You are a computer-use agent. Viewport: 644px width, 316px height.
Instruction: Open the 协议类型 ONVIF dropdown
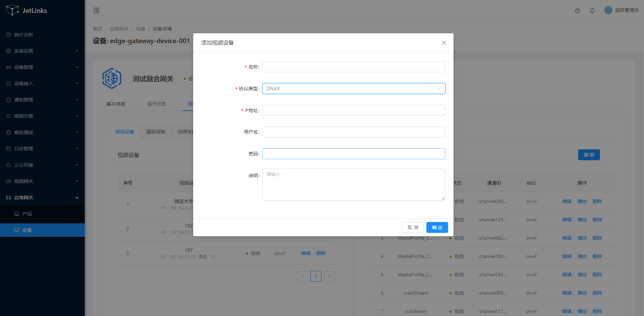[354, 89]
